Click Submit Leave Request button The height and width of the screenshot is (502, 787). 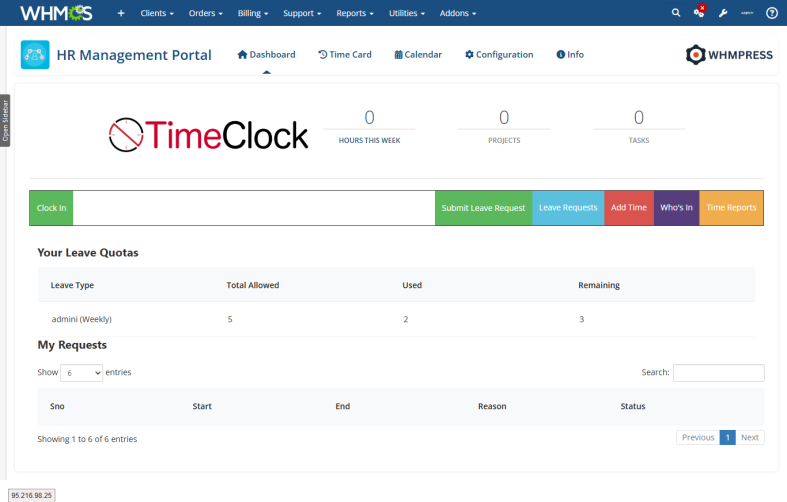point(483,208)
